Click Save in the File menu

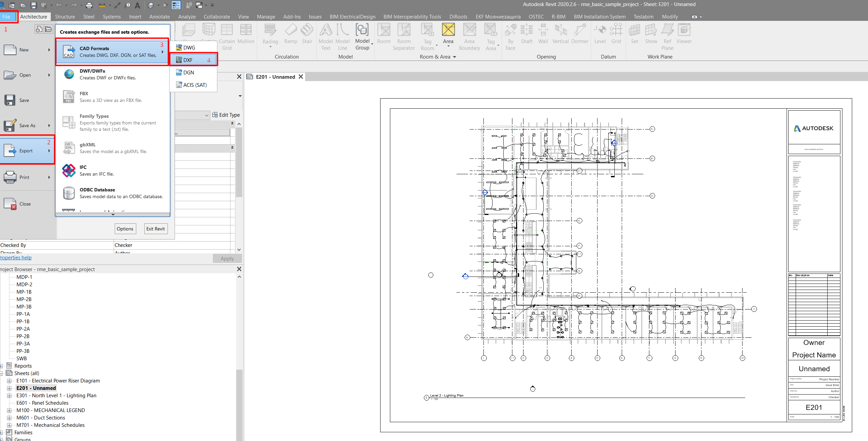coord(27,100)
